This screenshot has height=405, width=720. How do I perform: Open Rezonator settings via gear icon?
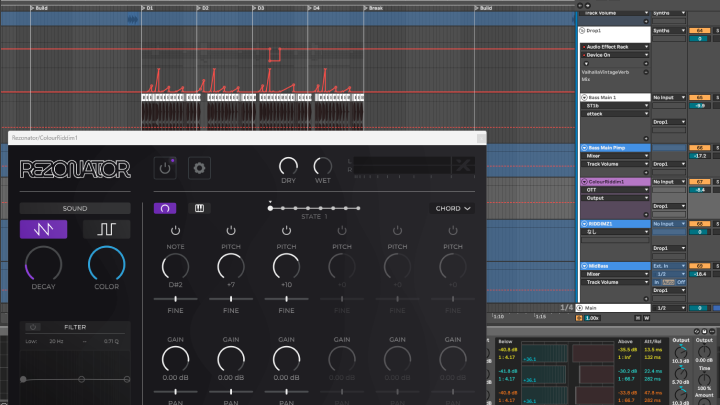[199, 168]
